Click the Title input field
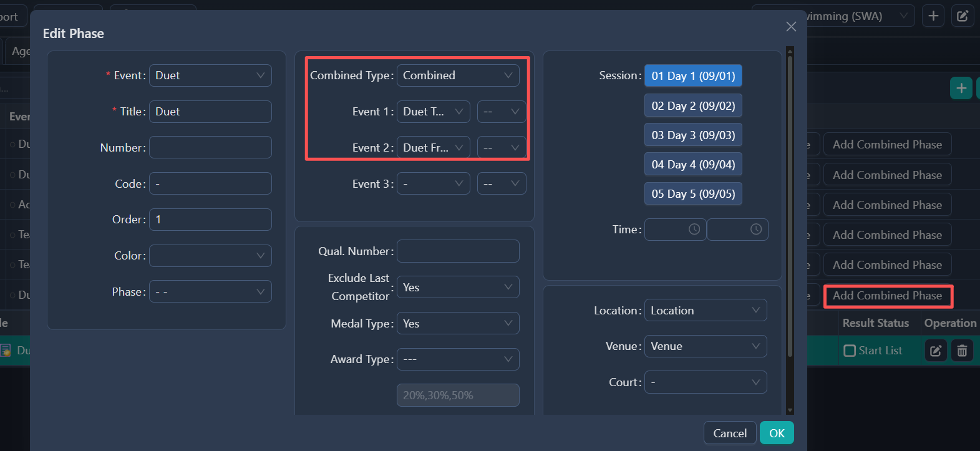The height and width of the screenshot is (451, 980). coord(210,112)
